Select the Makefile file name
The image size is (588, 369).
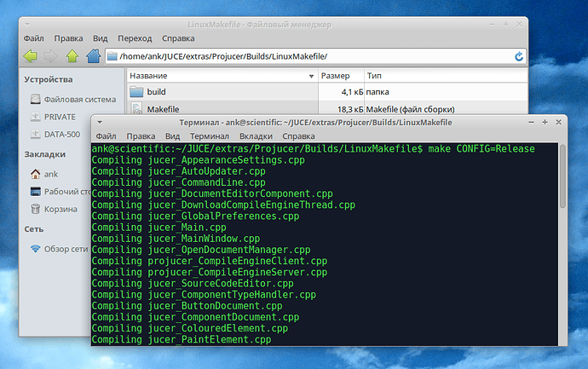click(163, 109)
